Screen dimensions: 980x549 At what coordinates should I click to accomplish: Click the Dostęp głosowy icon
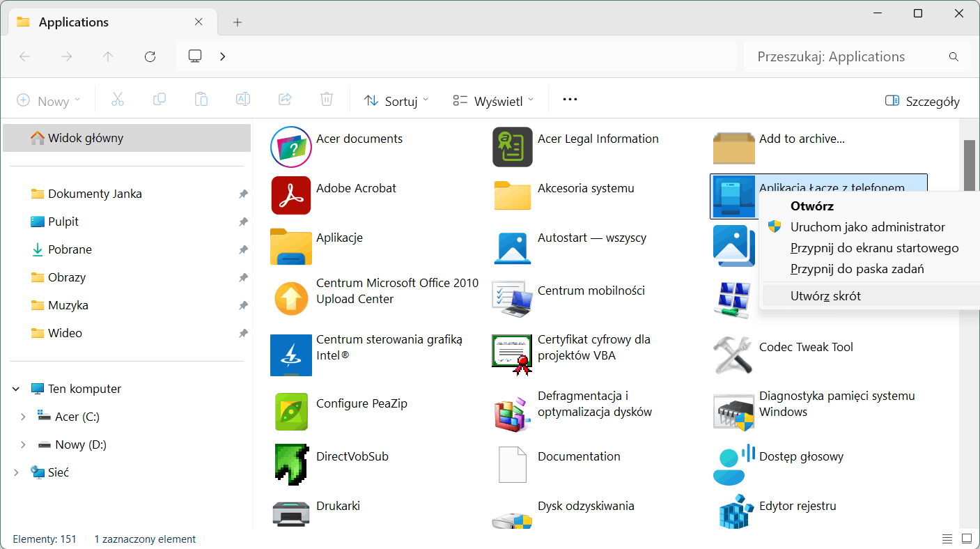click(x=733, y=464)
